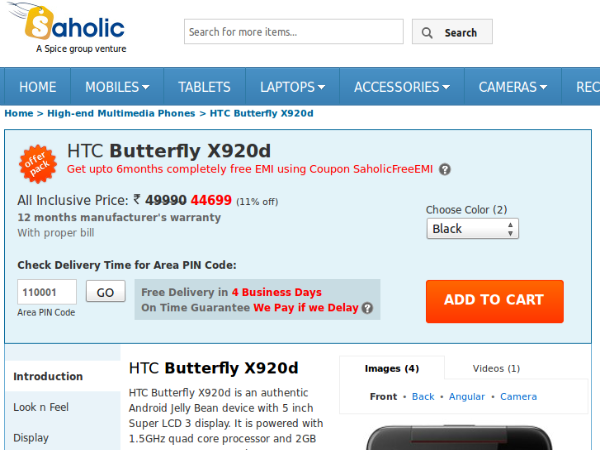600x450 pixels.
Task: Open the Choose Color dropdown
Action: [x=472, y=229]
